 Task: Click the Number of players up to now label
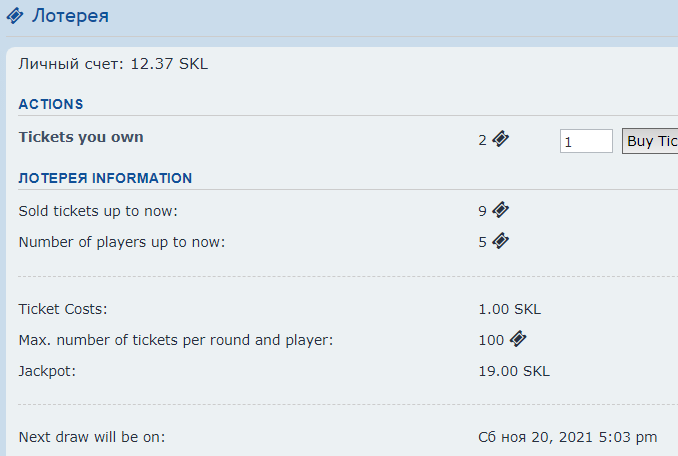point(121,241)
